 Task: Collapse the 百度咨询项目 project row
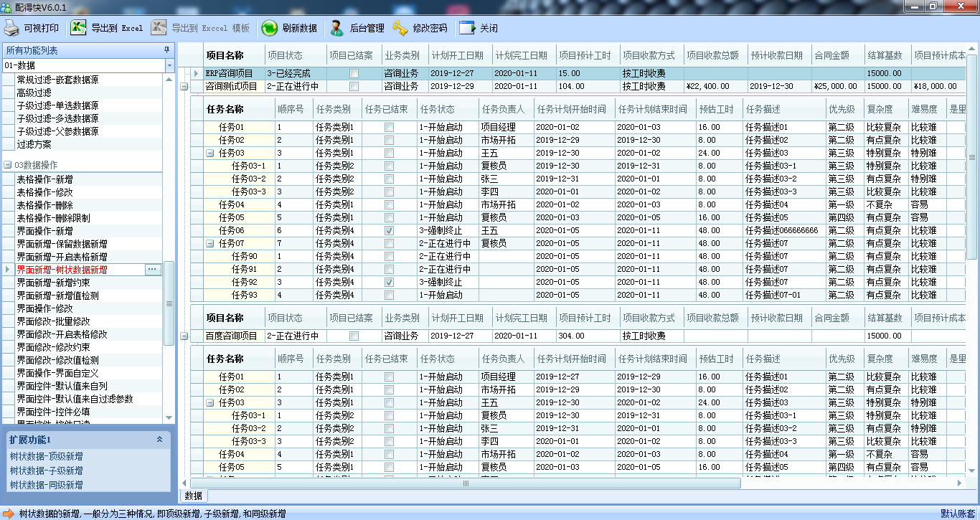(184, 336)
